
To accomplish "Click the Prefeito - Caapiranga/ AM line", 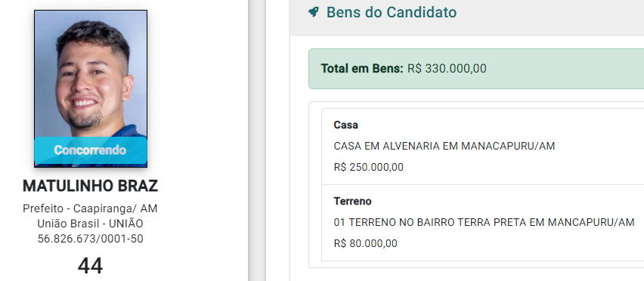I will point(91,208).
